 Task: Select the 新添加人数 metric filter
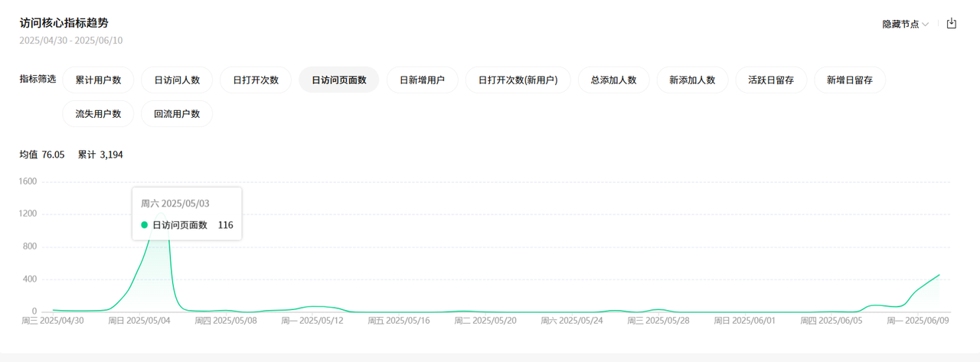coord(692,80)
